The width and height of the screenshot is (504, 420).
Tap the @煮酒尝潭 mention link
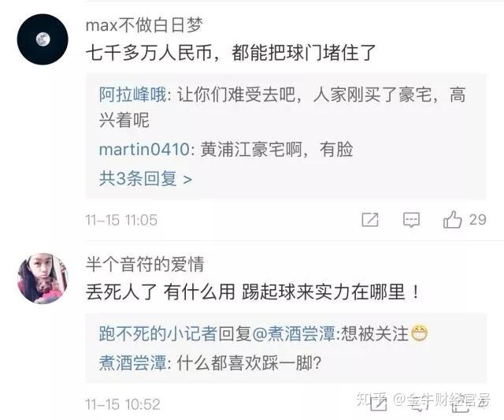click(294, 333)
